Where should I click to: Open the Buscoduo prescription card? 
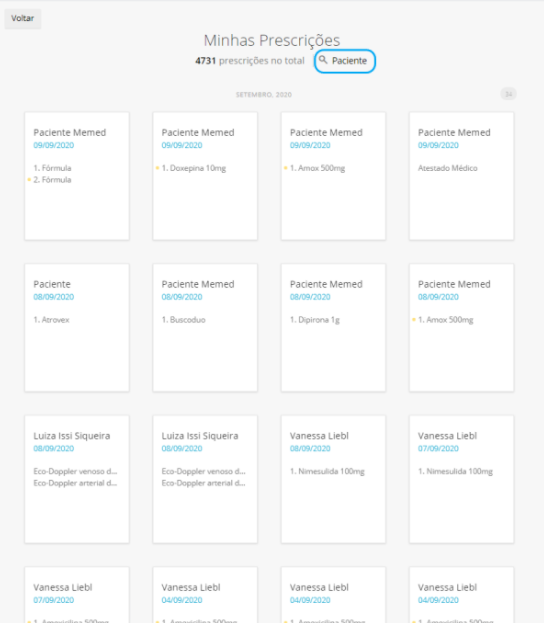[x=205, y=328]
